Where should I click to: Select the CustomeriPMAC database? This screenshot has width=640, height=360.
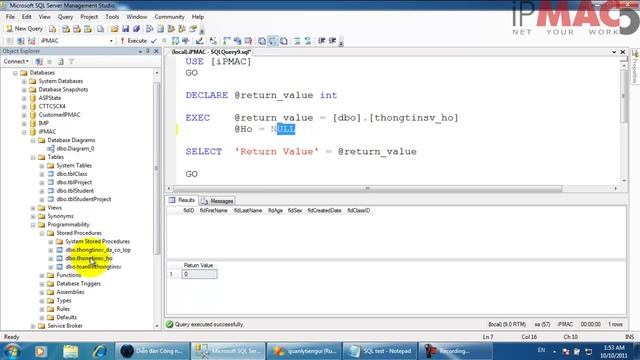click(x=59, y=115)
